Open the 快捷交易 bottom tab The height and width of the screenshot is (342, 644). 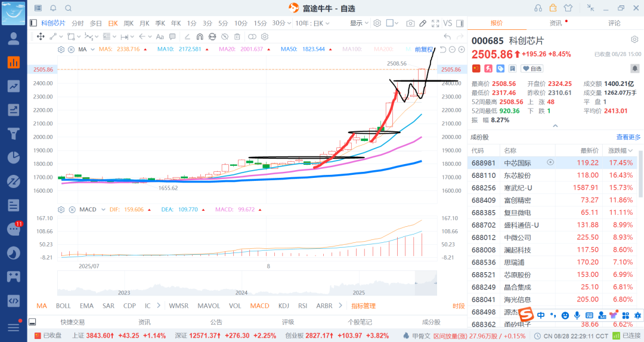tap(72, 322)
